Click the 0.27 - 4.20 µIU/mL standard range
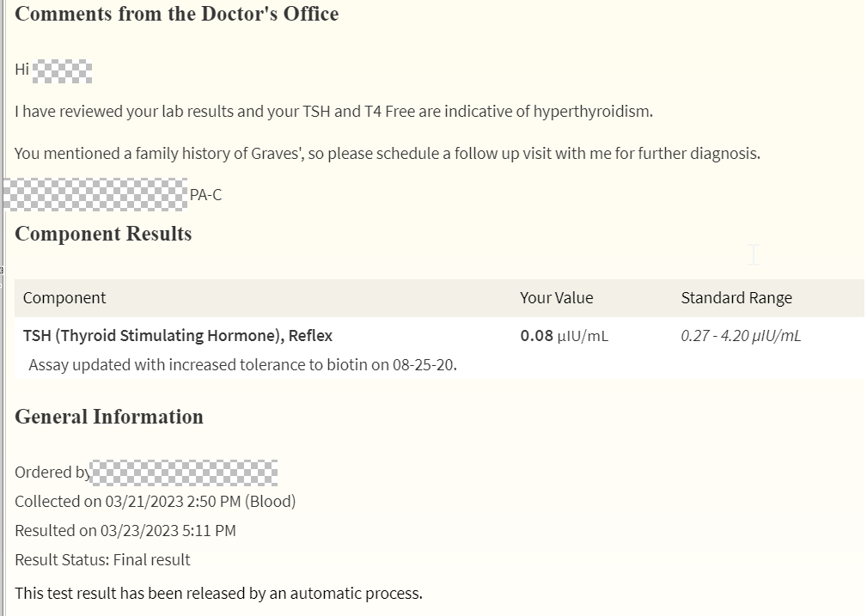This screenshot has height=616, width=867. 741,336
